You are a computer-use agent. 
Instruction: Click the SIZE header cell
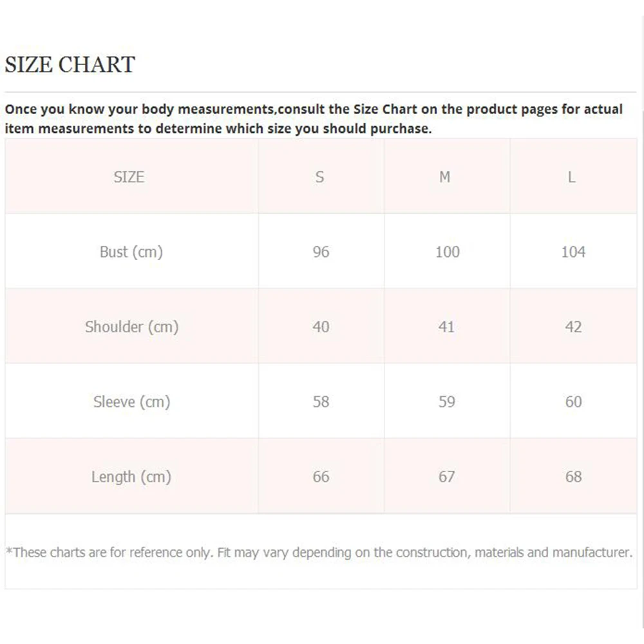point(129,177)
